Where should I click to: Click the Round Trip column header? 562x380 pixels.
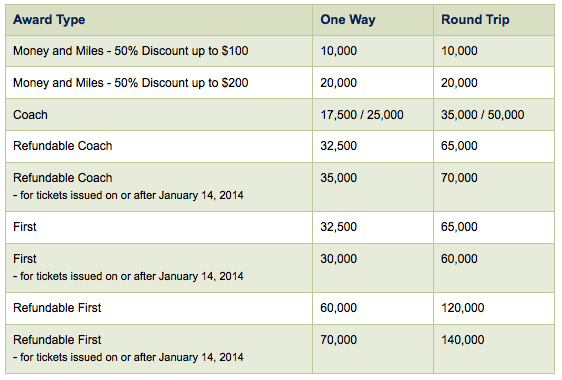coord(475,20)
